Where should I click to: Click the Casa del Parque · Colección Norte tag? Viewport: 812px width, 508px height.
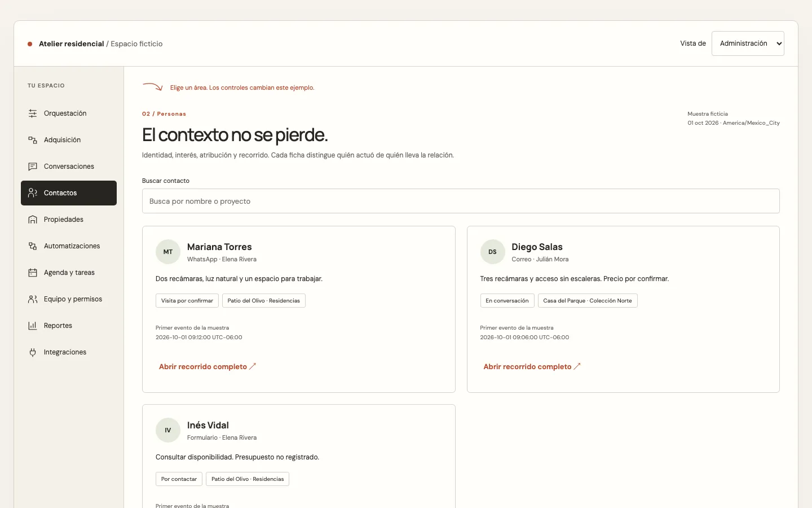click(588, 301)
